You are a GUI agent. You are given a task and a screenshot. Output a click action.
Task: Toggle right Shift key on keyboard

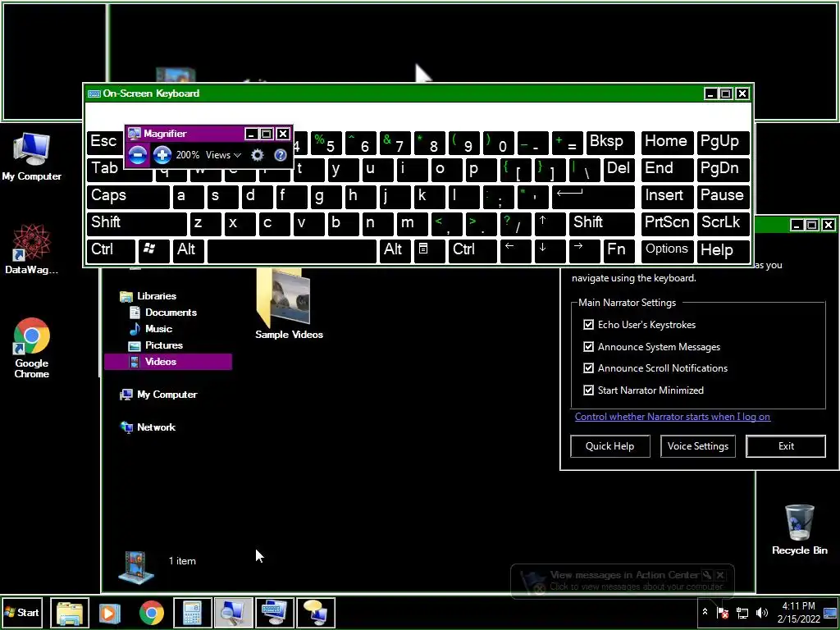point(602,223)
